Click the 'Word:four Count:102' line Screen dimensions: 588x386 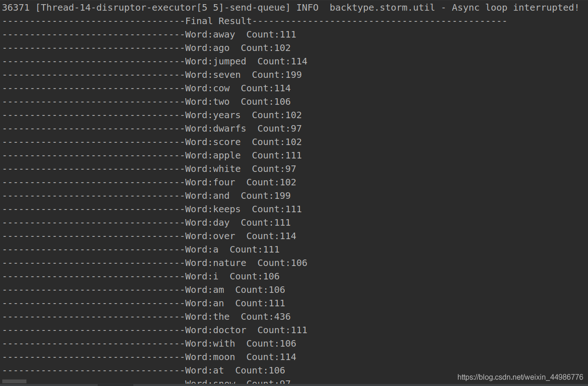pyautogui.click(x=149, y=182)
